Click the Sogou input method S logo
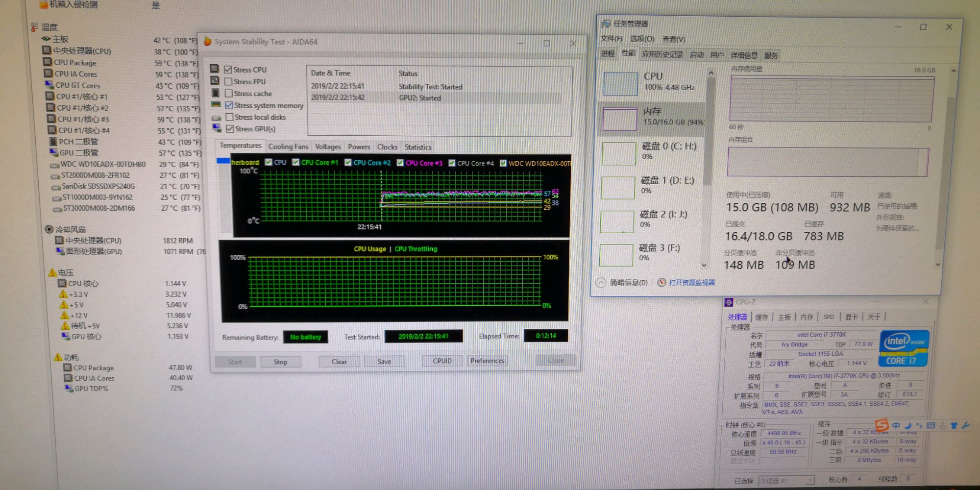This screenshot has width=980, height=490. click(x=882, y=425)
